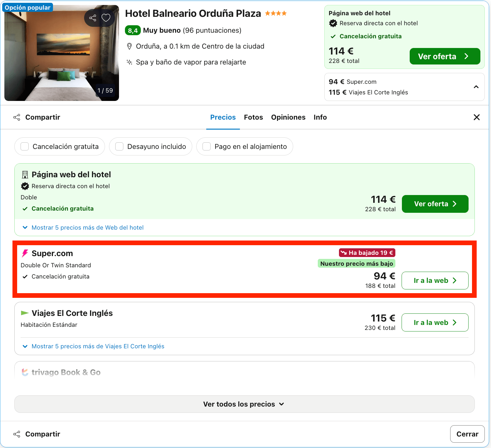
Task: Click the 230 € total price text
Action: tap(380, 328)
